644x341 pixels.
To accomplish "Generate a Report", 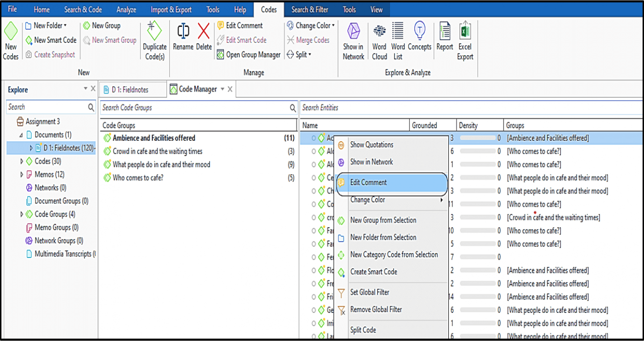I will click(x=444, y=40).
